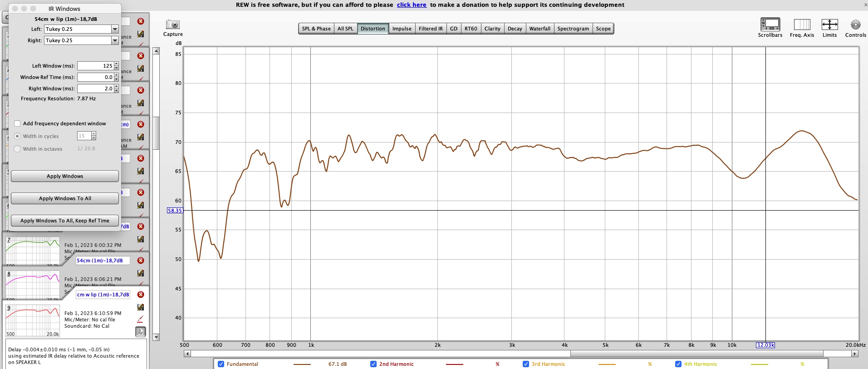This screenshot has width=868, height=369.
Task: Click the Apply Windows button
Action: point(65,176)
